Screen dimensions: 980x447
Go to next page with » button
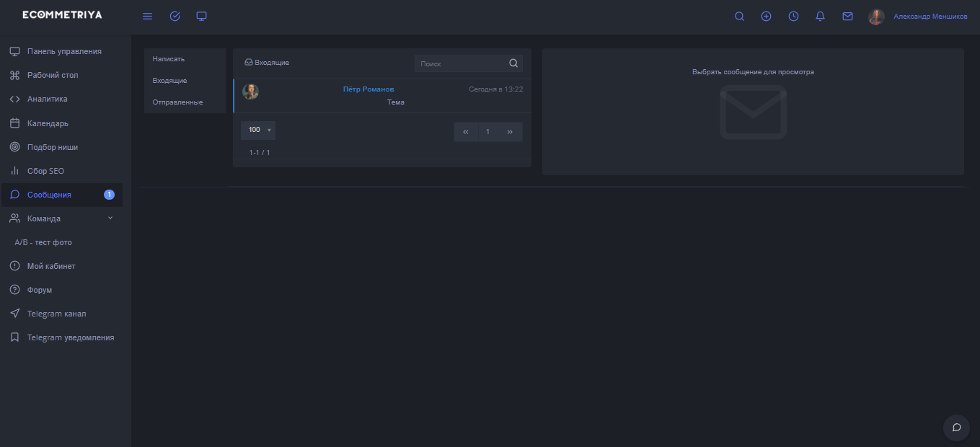click(510, 132)
